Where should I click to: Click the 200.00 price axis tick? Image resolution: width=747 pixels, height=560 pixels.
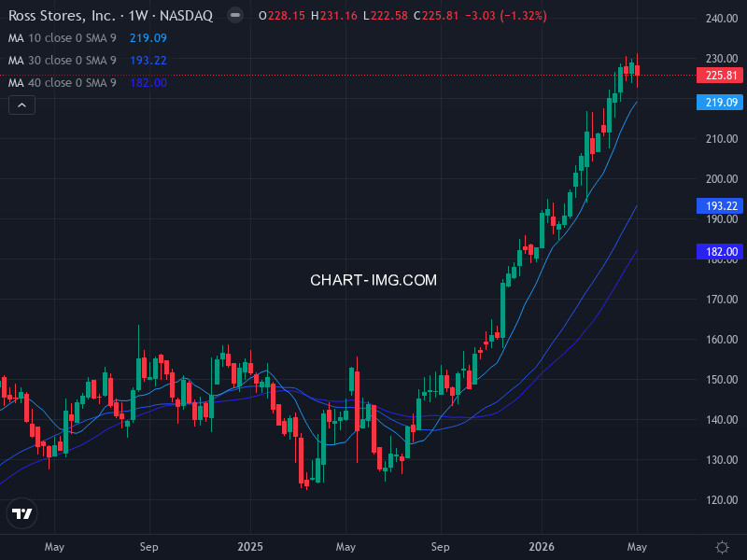point(722,179)
